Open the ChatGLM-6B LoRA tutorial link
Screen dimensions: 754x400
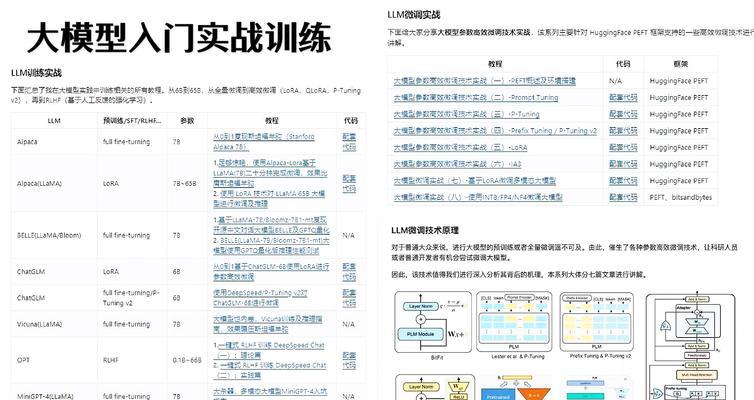271,272
